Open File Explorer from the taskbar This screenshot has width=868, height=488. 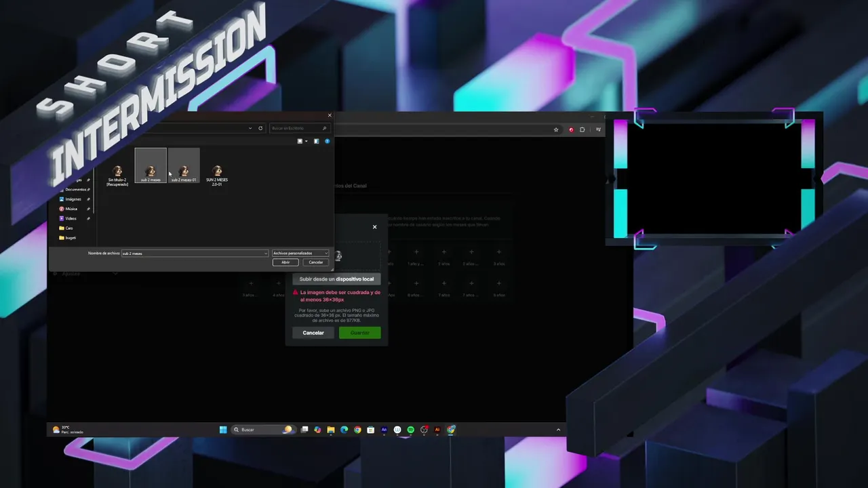coord(331,430)
